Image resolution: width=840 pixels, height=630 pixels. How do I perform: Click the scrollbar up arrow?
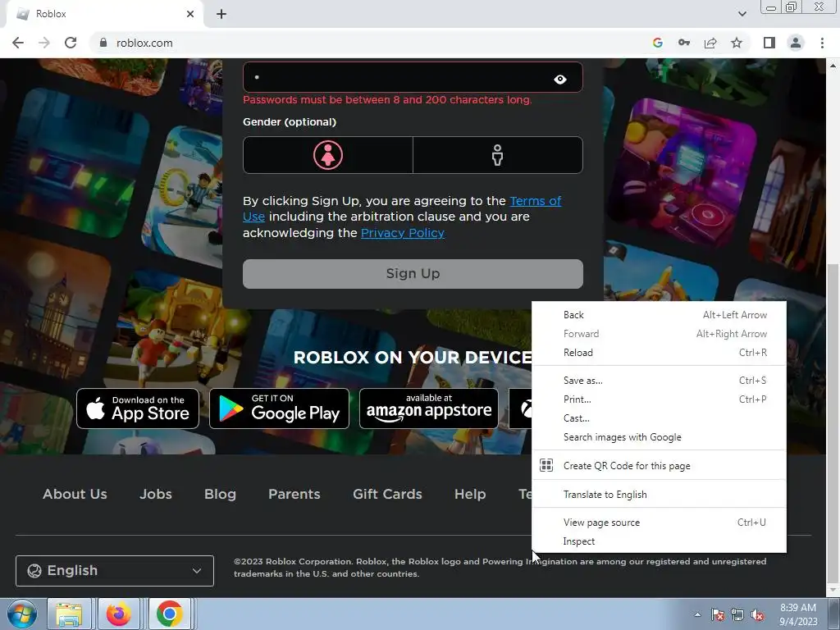[833, 66]
